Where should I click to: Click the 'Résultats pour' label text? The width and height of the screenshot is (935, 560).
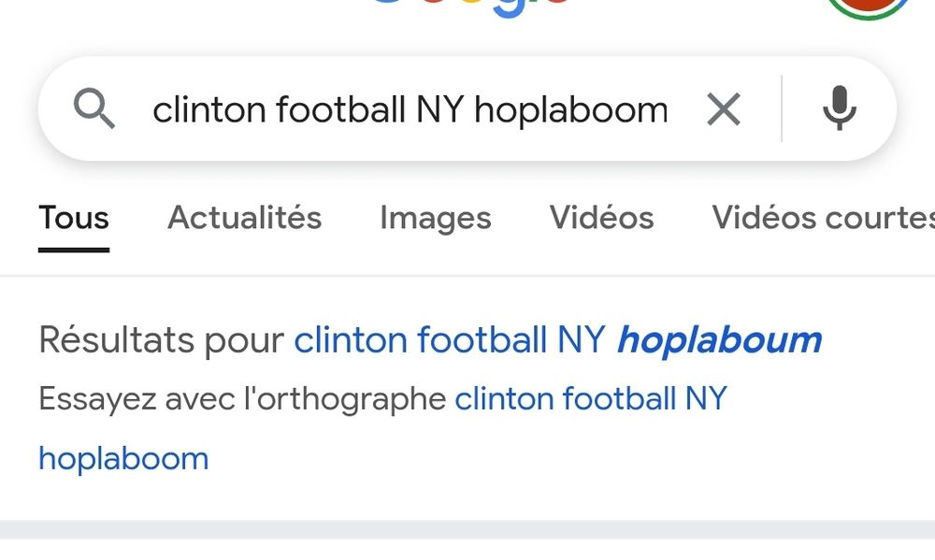coord(161,341)
